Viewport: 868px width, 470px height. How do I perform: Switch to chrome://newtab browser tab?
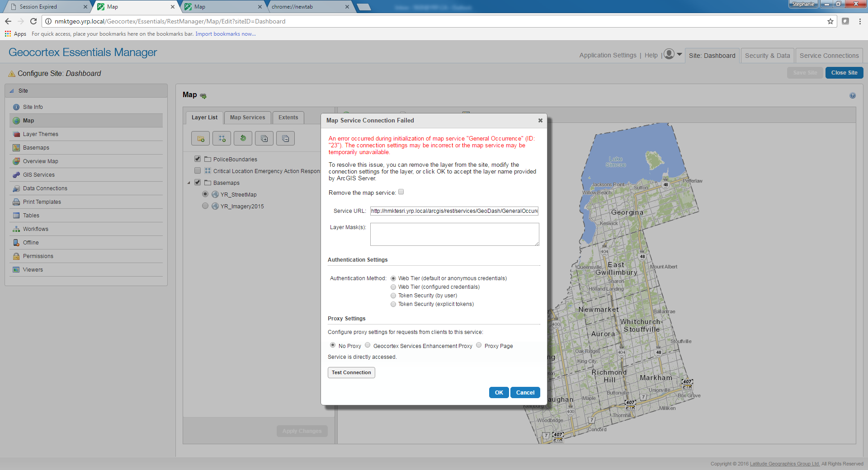tap(310, 7)
